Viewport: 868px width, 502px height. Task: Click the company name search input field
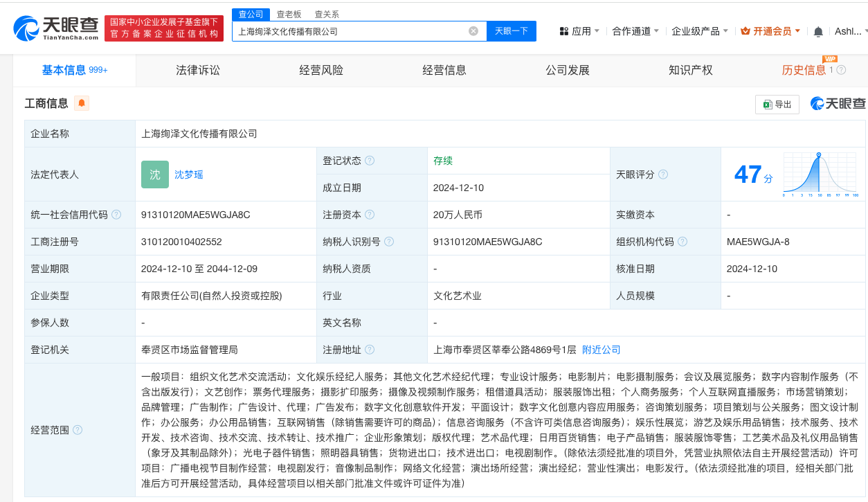click(350, 31)
